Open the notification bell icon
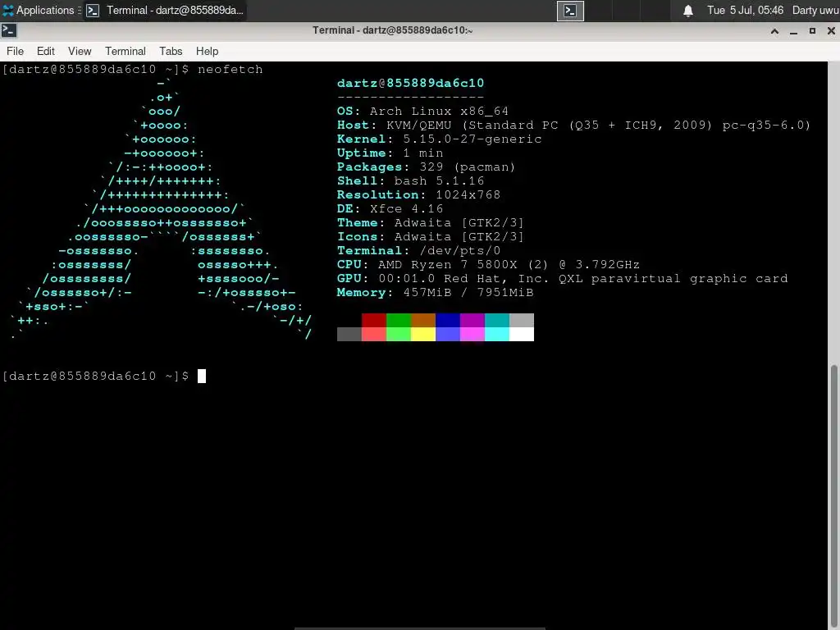This screenshot has height=630, width=840. [x=688, y=11]
